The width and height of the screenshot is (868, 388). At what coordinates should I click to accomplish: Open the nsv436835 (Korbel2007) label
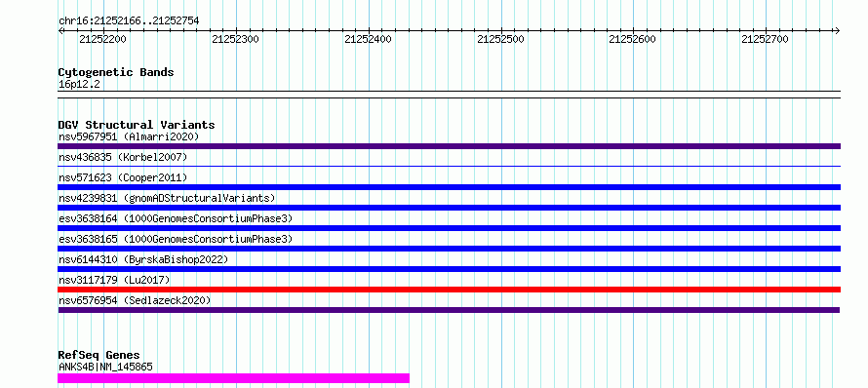[123, 157]
